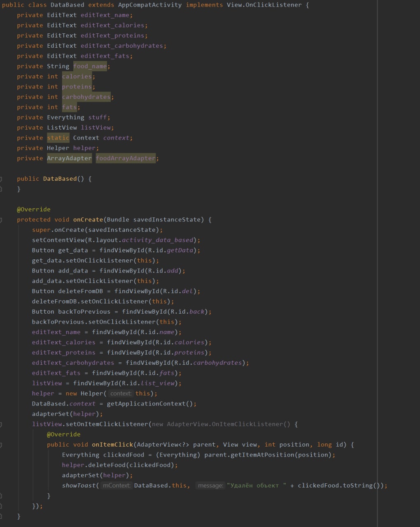
Task: Click the View.OnClickListener interface name
Action: pos(264,5)
